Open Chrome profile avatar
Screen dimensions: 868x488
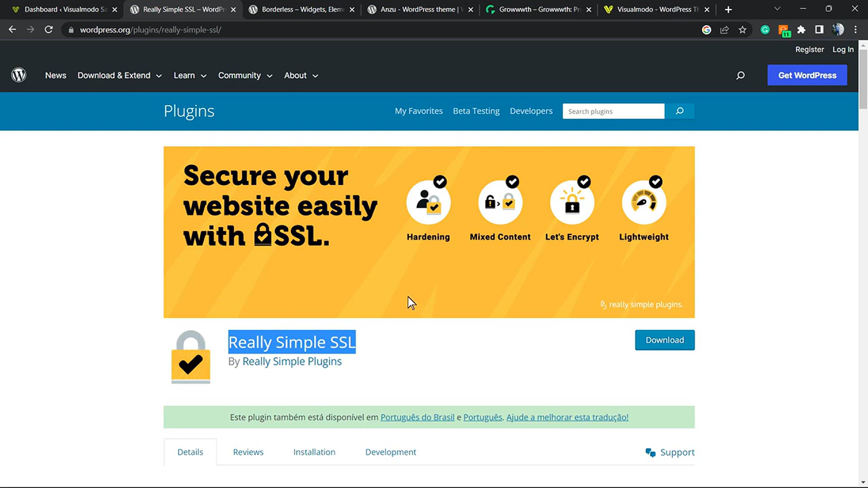pos(838,30)
